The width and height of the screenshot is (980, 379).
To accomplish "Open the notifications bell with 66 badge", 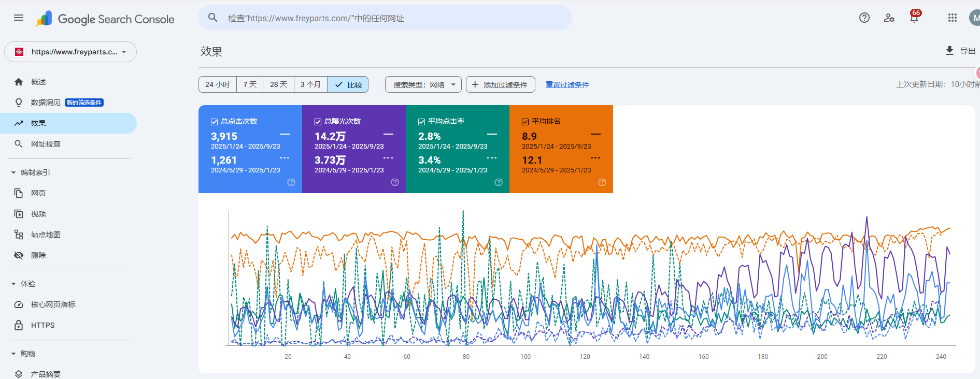I will pyautogui.click(x=914, y=18).
